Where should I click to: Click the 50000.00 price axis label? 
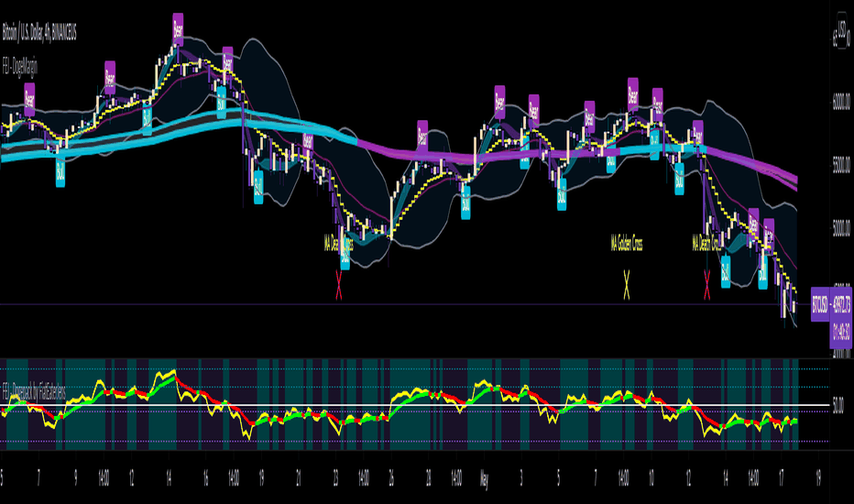click(841, 228)
